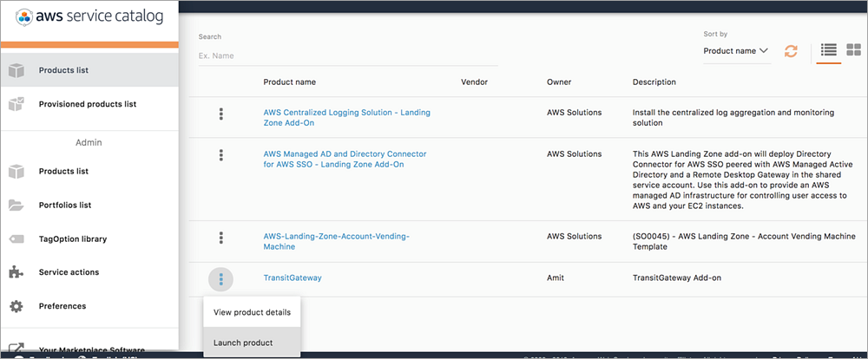Focus the Search name input field
Image resolution: width=868 pixels, height=359 pixels.
pyautogui.click(x=348, y=55)
